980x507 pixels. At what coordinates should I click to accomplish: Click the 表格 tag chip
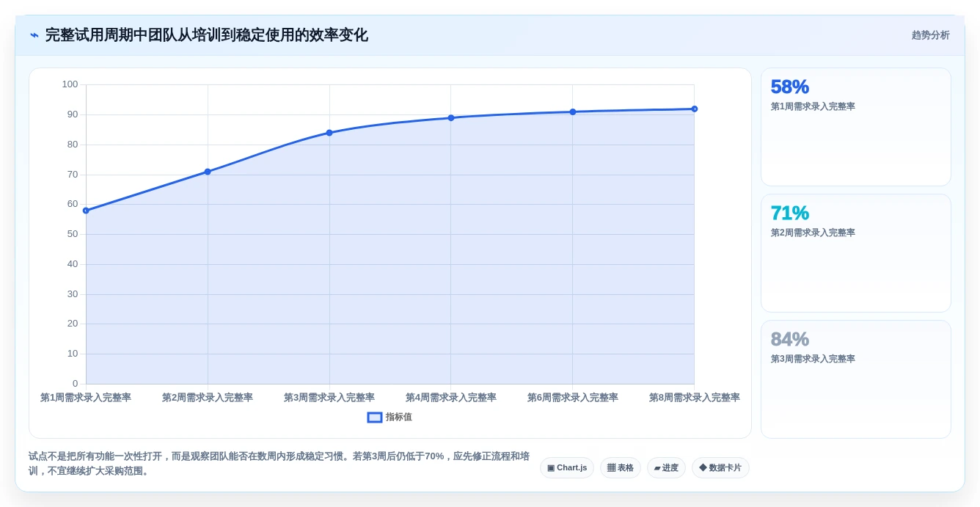point(621,468)
